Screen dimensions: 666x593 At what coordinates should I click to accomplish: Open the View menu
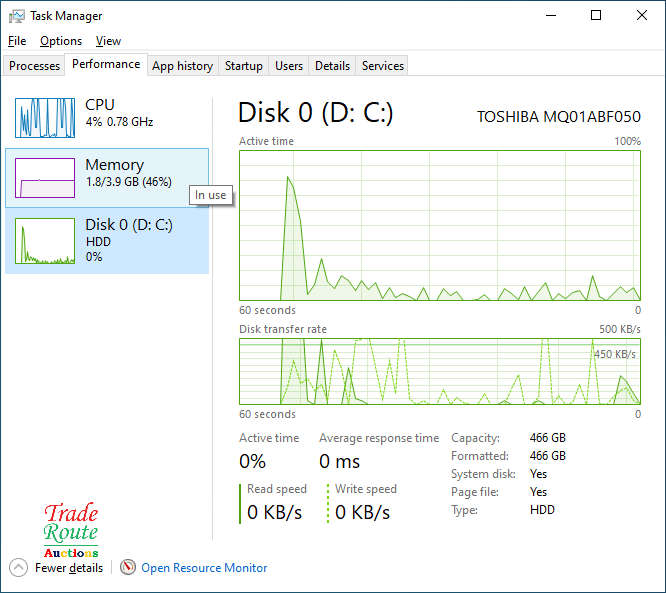click(x=108, y=41)
